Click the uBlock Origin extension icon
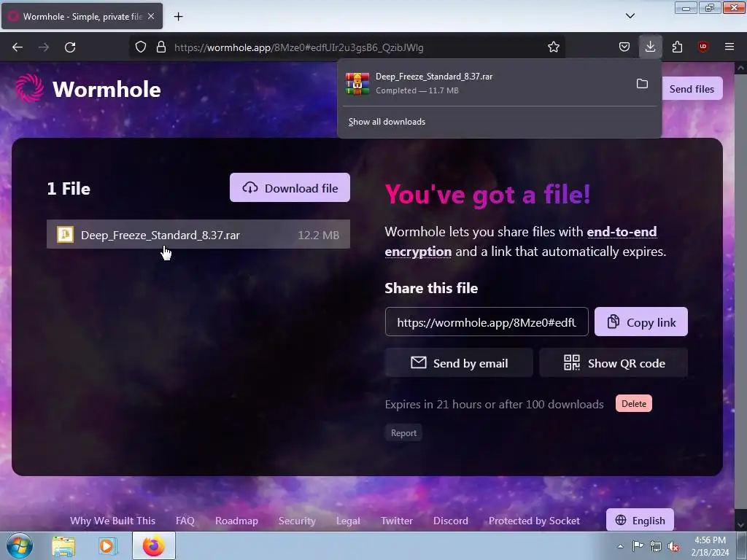 click(703, 47)
